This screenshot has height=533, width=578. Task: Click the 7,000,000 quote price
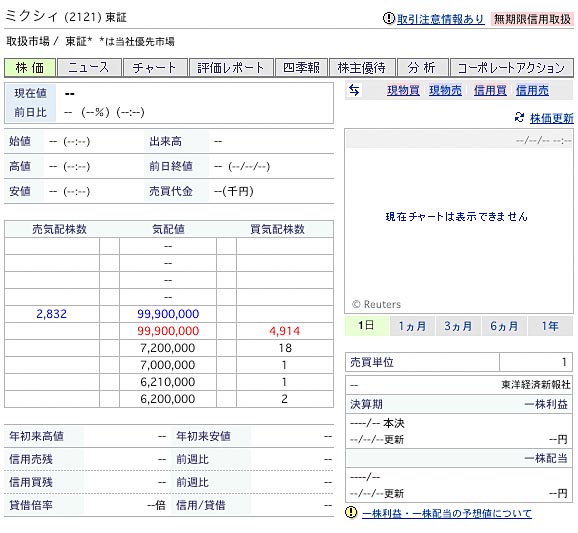tap(168, 365)
